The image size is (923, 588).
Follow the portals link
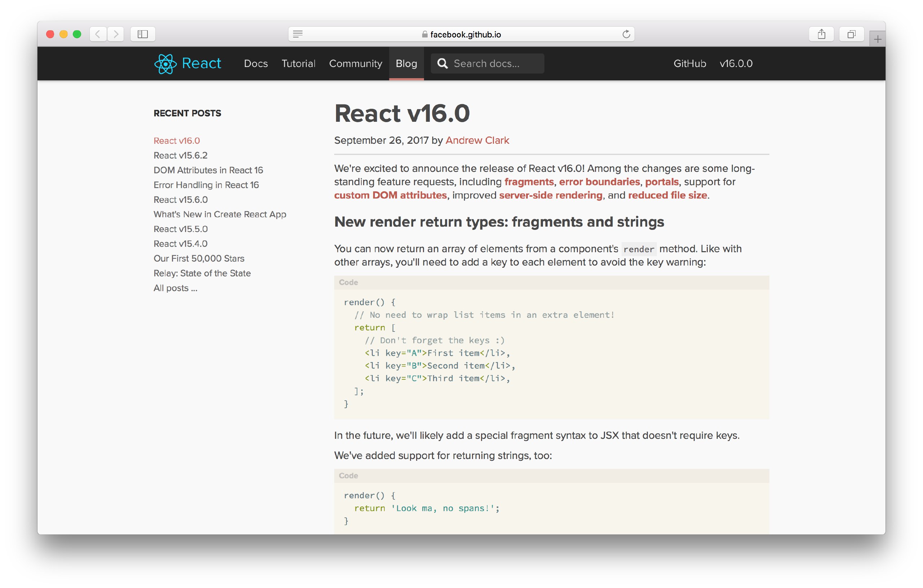coord(662,182)
